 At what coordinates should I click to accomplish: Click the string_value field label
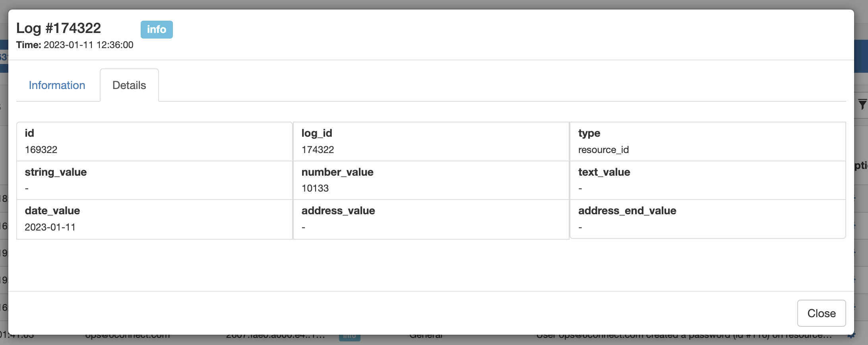[x=56, y=172]
